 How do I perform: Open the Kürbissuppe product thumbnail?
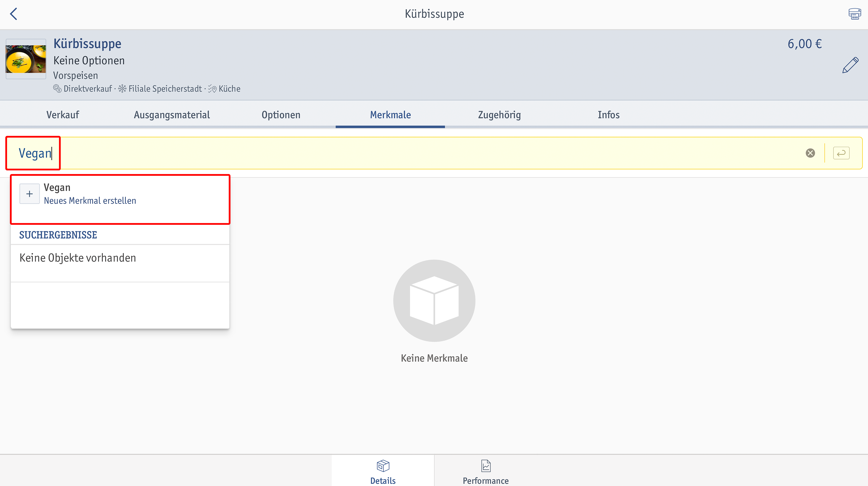coord(26,59)
